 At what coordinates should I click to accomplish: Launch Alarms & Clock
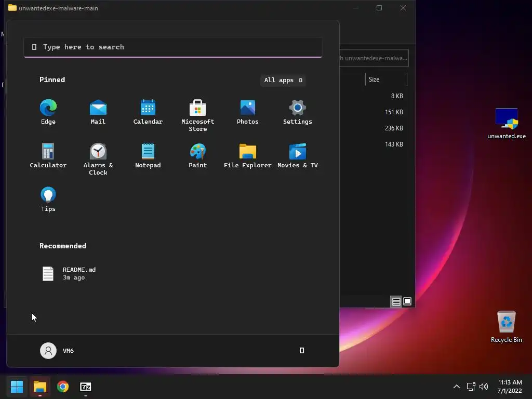click(x=98, y=159)
